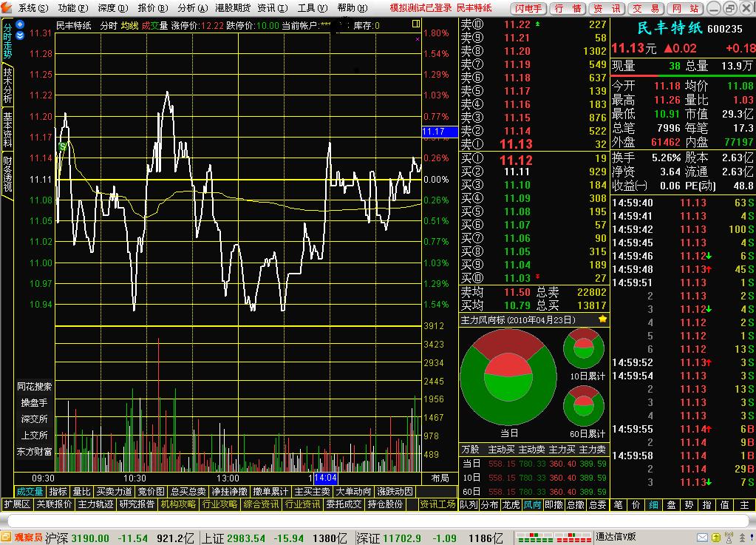Screen dimensions: 756x545
Task: Open the 机构攻略 tab
Action: coord(178,504)
